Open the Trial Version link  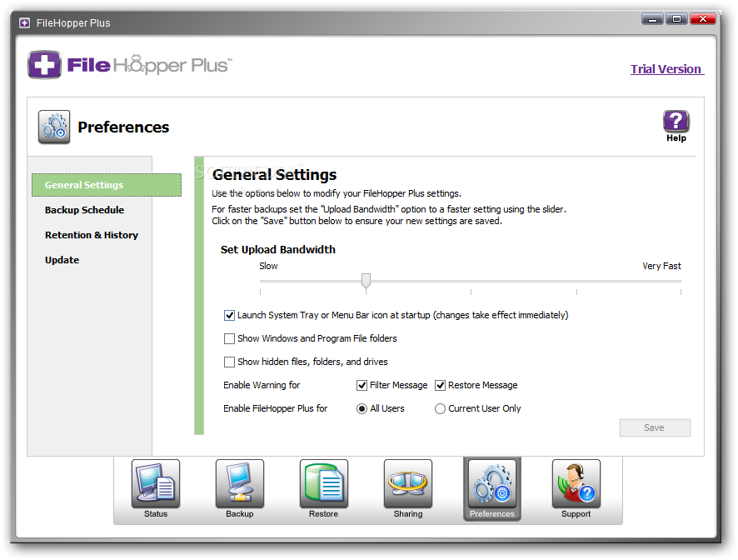point(667,69)
